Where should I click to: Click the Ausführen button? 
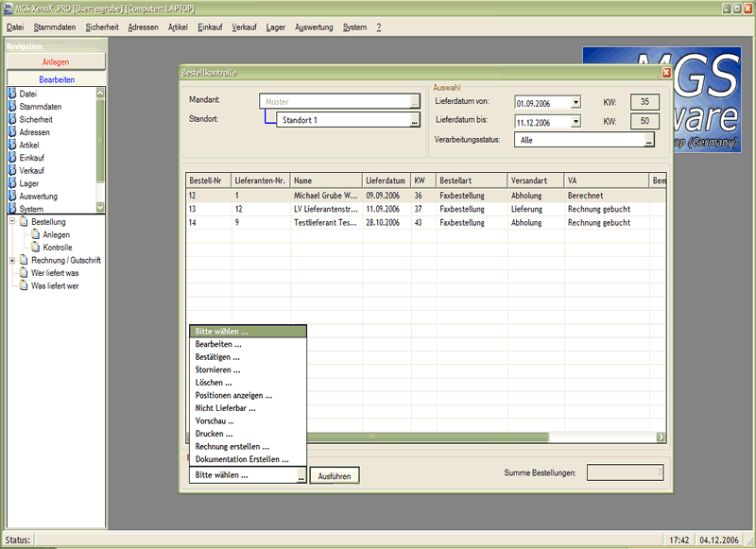coord(335,476)
